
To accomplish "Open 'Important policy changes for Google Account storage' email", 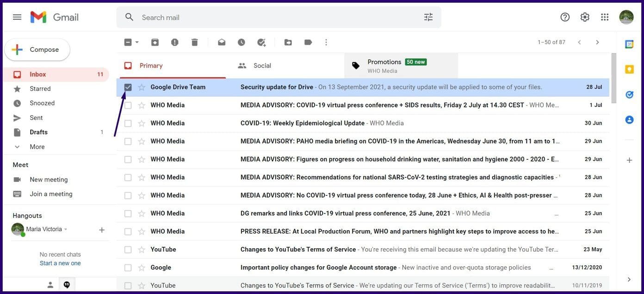I will 363,268.
